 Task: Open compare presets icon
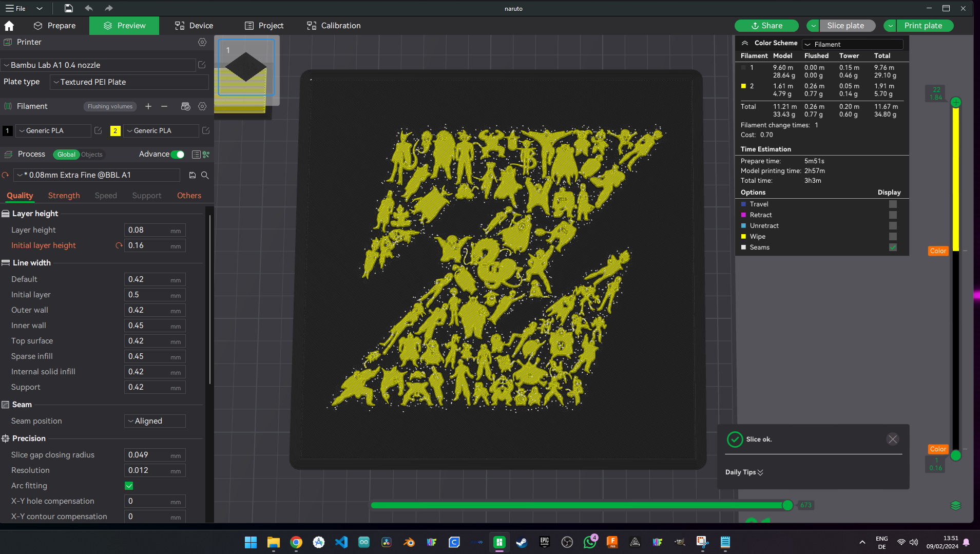click(x=206, y=155)
